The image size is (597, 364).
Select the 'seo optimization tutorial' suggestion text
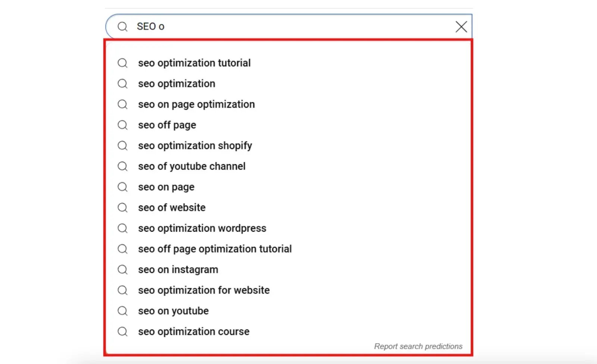(x=194, y=63)
